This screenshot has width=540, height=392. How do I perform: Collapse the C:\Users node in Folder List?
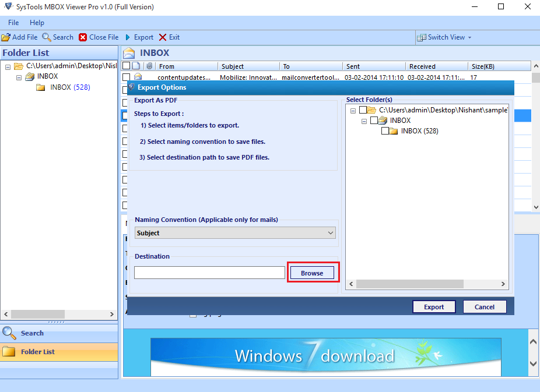coord(8,67)
